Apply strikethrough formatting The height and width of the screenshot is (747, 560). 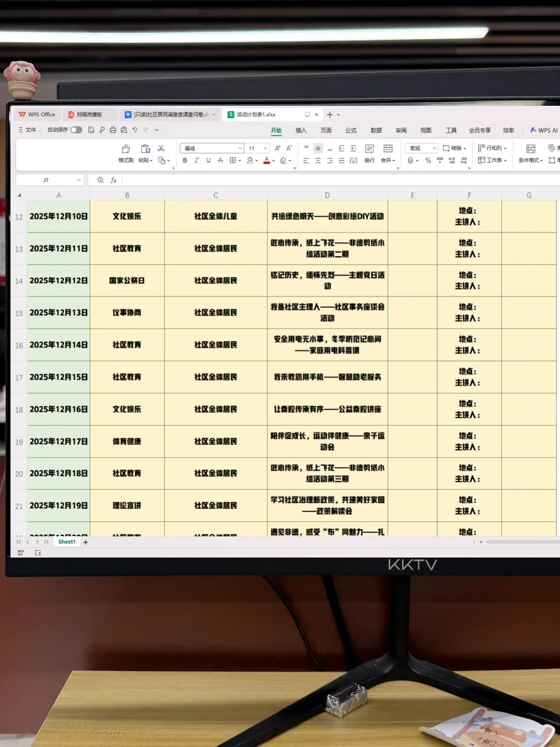[220, 160]
